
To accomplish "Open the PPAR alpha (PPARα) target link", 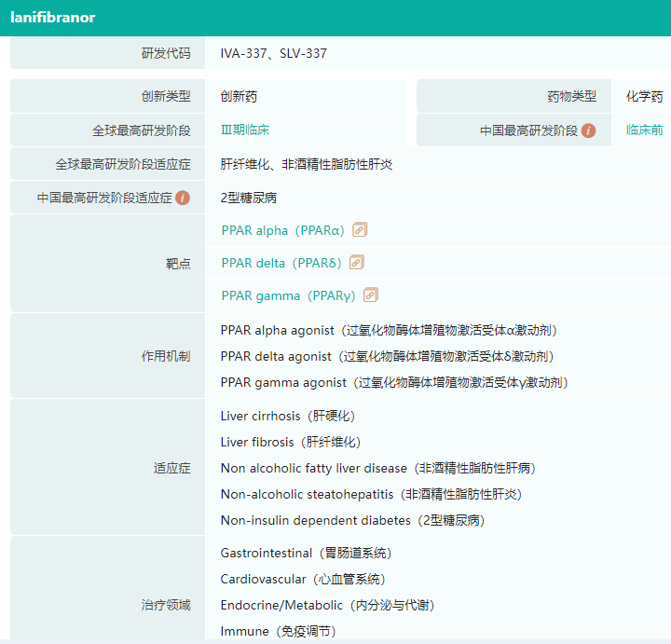I will [x=282, y=230].
